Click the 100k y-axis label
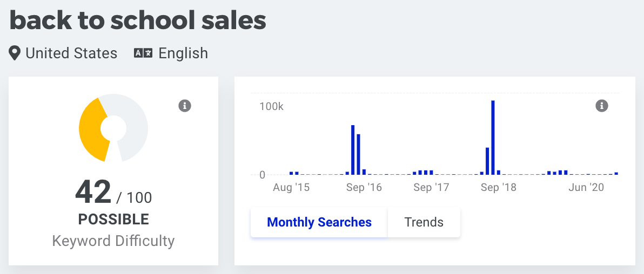The image size is (644, 274). (271, 107)
